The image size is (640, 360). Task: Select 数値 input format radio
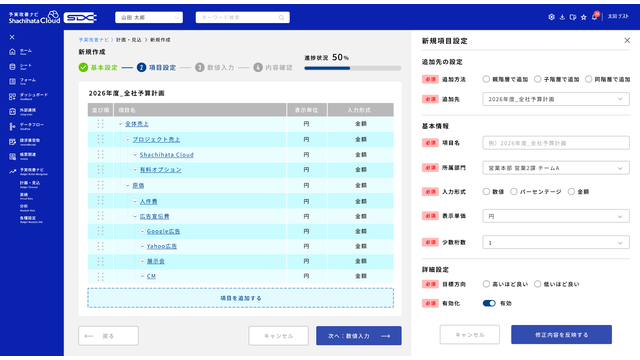pos(486,191)
